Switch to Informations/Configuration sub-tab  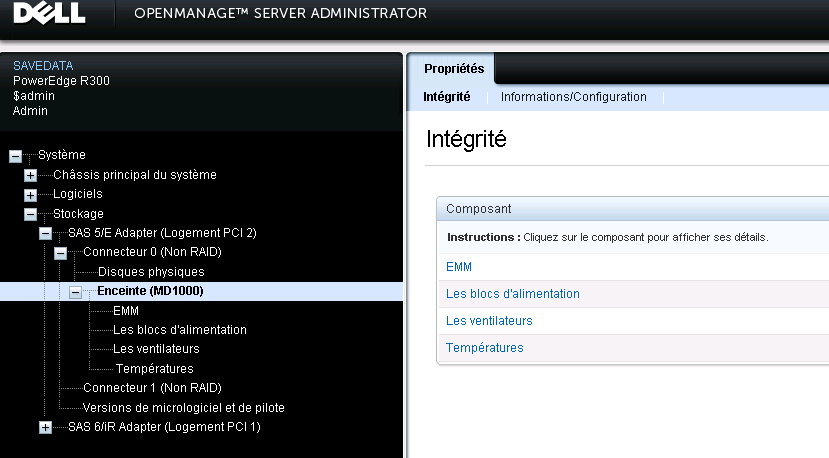tap(574, 97)
